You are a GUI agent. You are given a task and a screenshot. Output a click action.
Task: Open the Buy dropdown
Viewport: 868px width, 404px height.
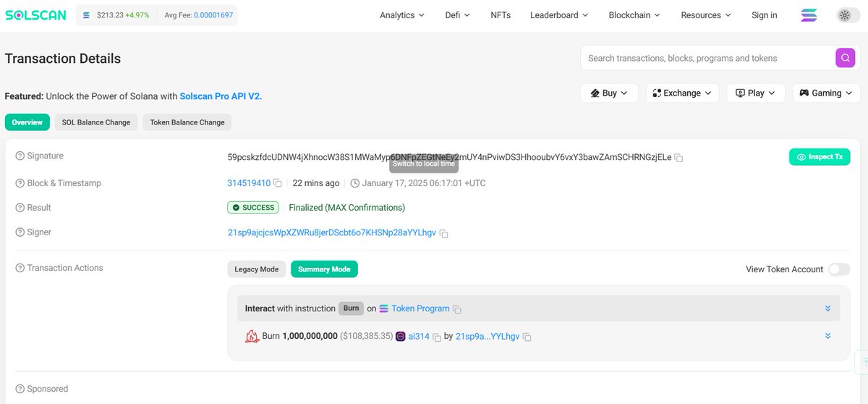pyautogui.click(x=610, y=93)
